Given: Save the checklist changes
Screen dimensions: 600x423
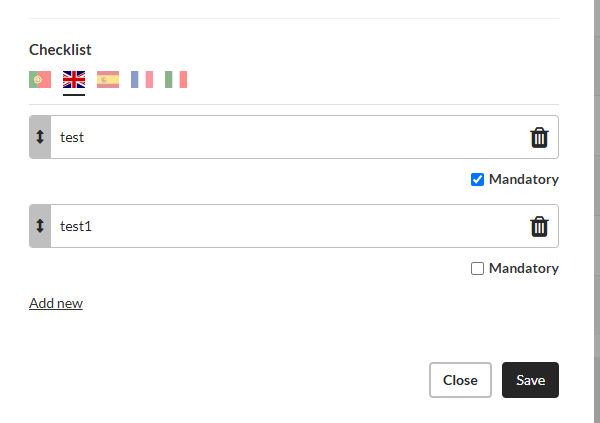Looking at the screenshot, I should (x=530, y=380).
